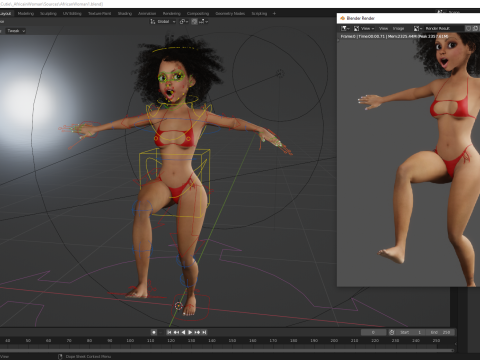Jump to the timeline end frame
Screen dimensions: 480x360
(x=204, y=332)
